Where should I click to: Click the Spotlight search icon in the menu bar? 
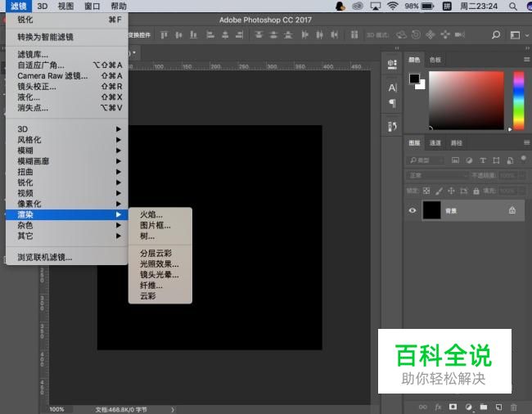coord(513,6)
